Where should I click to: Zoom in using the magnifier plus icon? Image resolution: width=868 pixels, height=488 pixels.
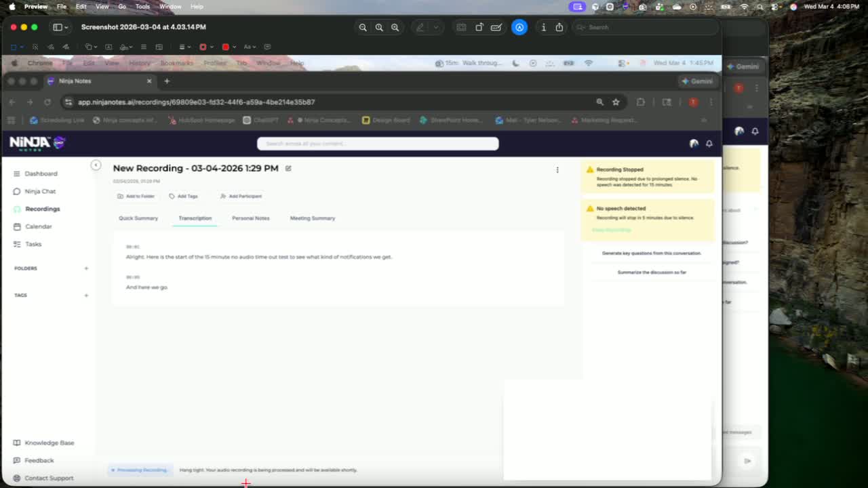(395, 27)
